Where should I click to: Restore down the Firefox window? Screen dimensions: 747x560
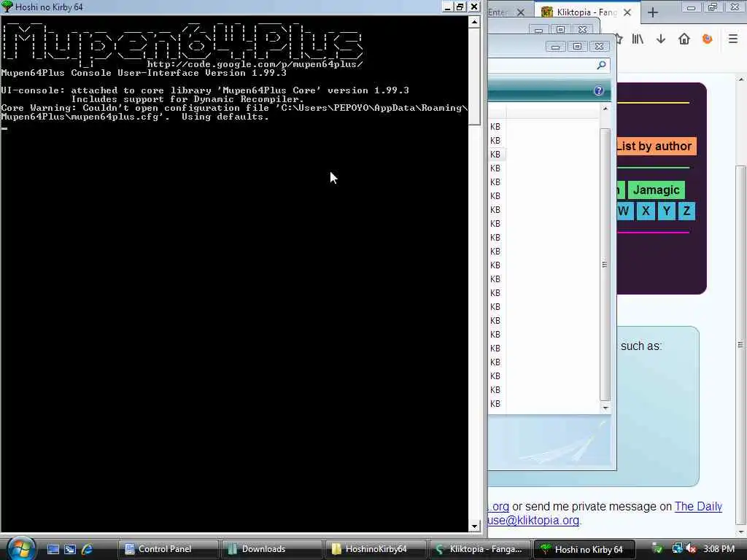[713, 7]
